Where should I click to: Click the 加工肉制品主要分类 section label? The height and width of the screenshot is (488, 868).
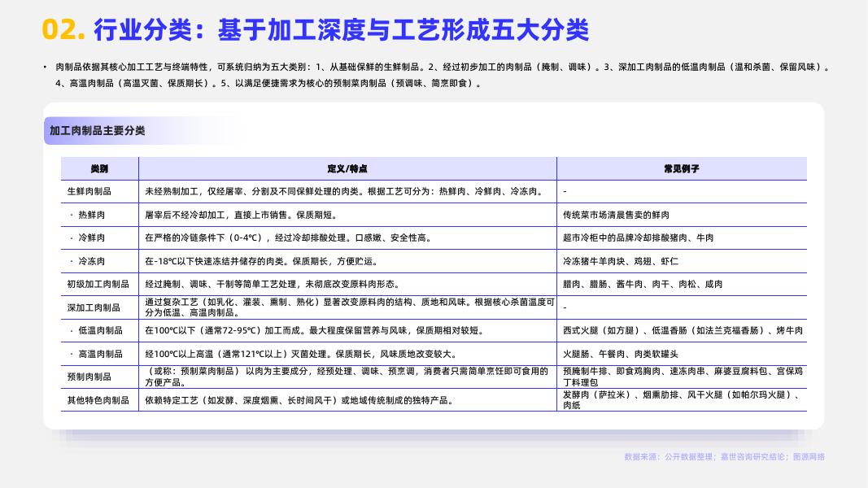pyautogui.click(x=98, y=131)
